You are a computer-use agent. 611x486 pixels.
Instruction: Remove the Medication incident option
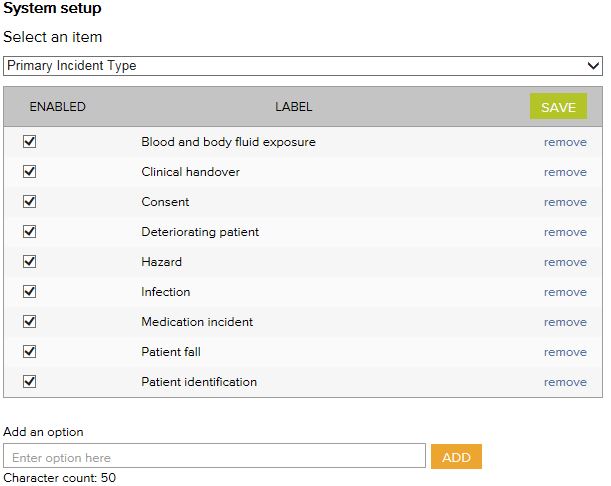pyautogui.click(x=565, y=322)
